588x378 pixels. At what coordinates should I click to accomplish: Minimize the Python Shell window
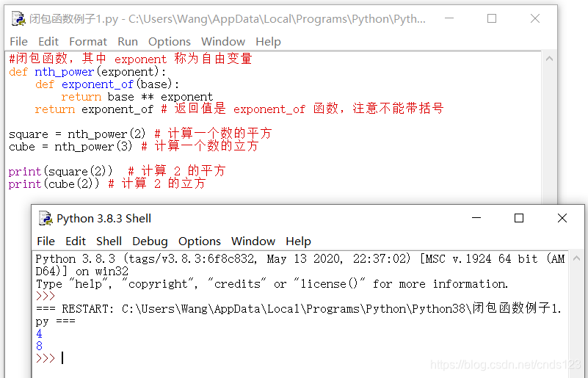click(x=476, y=218)
